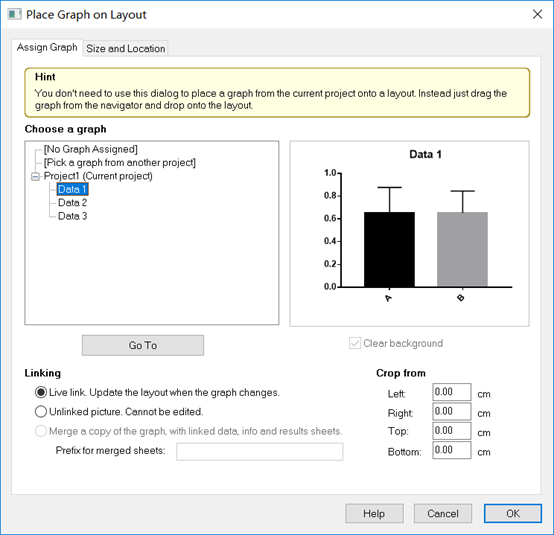Image resolution: width=554 pixels, height=535 pixels.
Task: Click the Go To button
Action: click(x=143, y=345)
